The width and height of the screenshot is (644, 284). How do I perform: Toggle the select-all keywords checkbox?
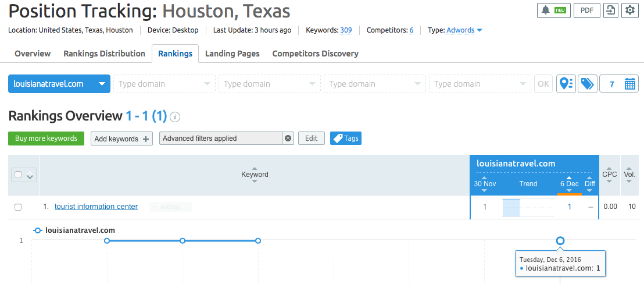coord(18,175)
